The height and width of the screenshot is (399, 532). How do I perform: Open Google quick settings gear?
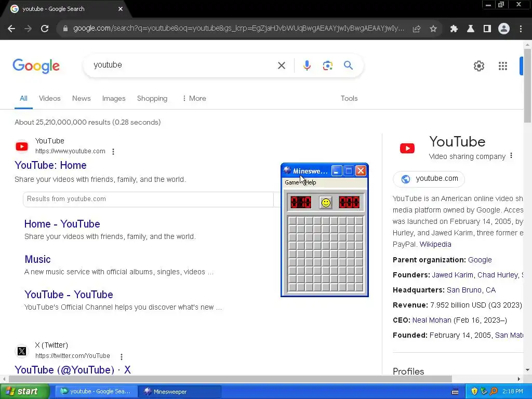(x=478, y=66)
